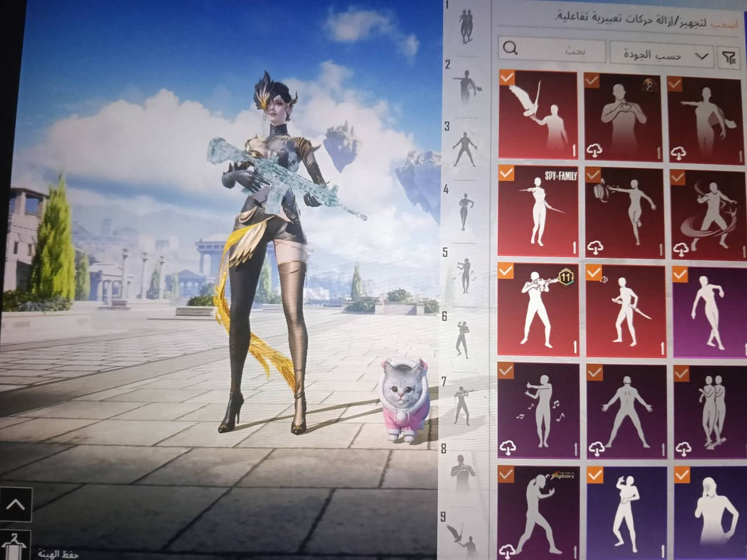The height and width of the screenshot is (560, 747).
Task: Click the حفظ الهيئة save outfit label
Action: tap(58, 553)
